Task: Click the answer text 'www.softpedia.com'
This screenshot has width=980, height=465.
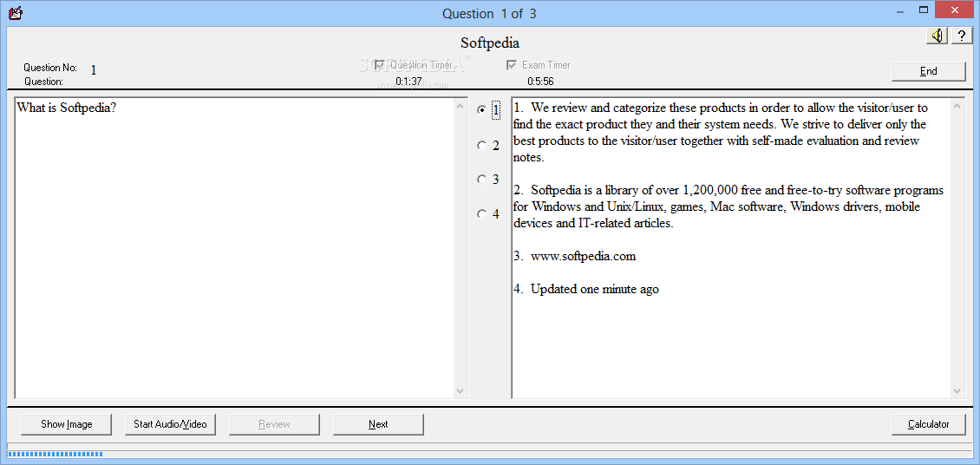Action: tap(583, 256)
